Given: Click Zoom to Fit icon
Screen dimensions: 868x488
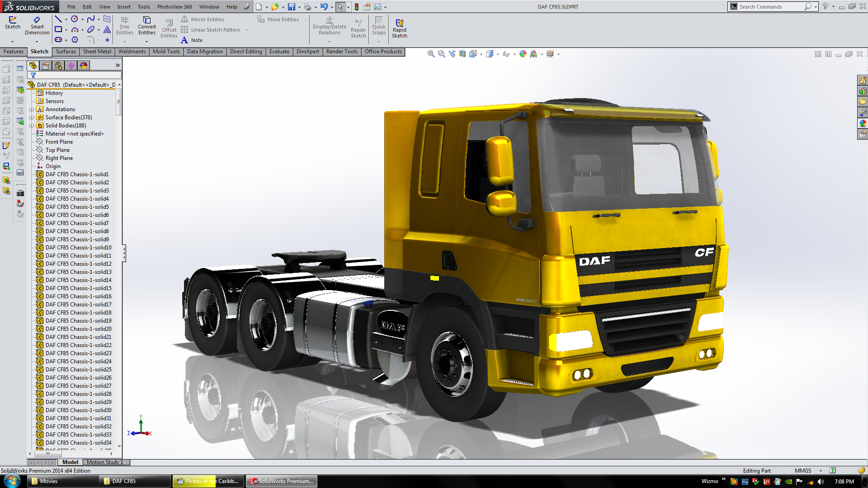Looking at the screenshot, I should [x=431, y=54].
